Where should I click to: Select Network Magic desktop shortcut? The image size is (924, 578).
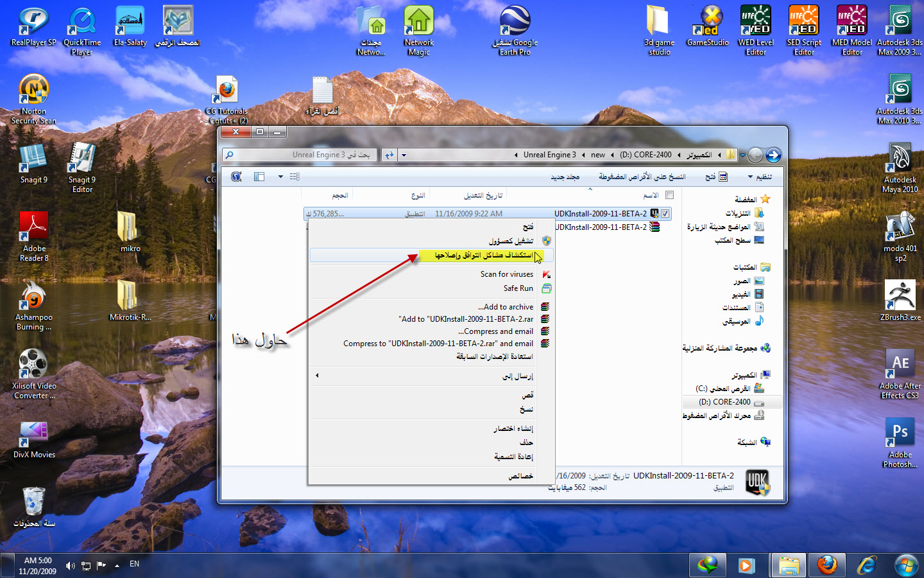419,31
